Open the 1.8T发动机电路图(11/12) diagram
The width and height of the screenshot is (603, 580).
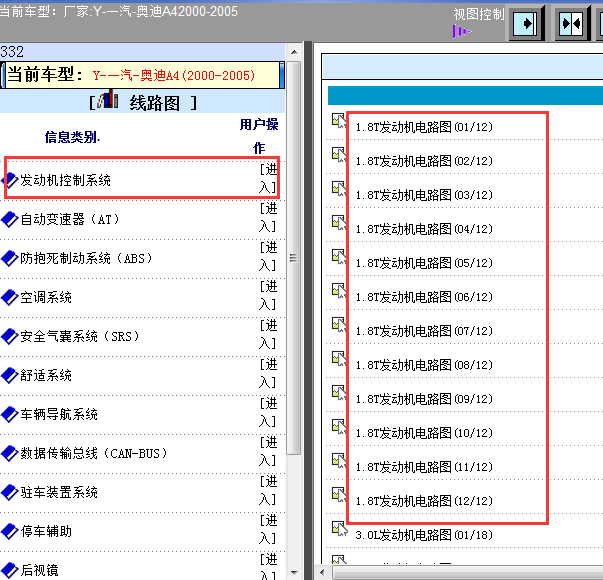(x=424, y=467)
